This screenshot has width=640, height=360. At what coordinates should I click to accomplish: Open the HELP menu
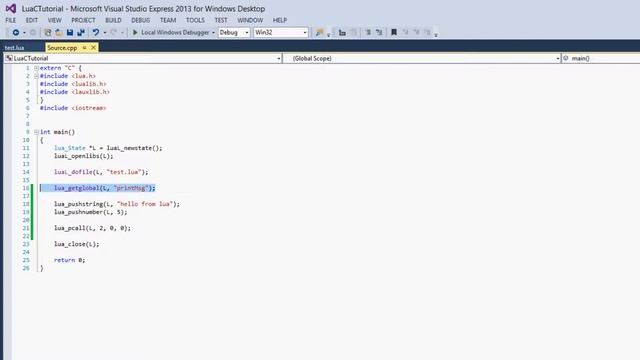tap(280, 20)
